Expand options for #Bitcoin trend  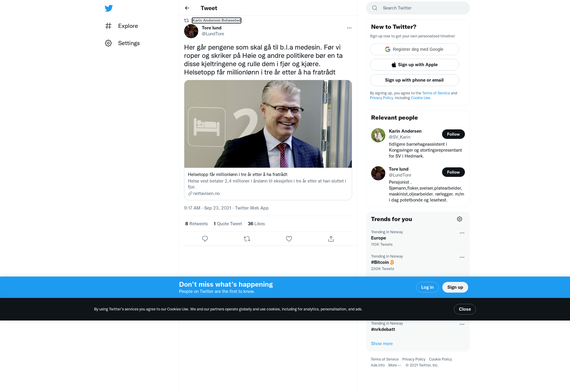click(462, 257)
